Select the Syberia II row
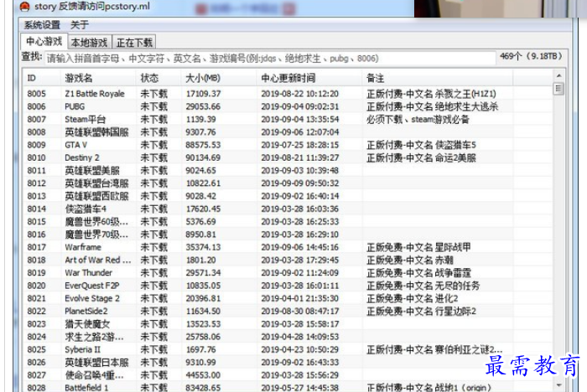 (x=288, y=349)
